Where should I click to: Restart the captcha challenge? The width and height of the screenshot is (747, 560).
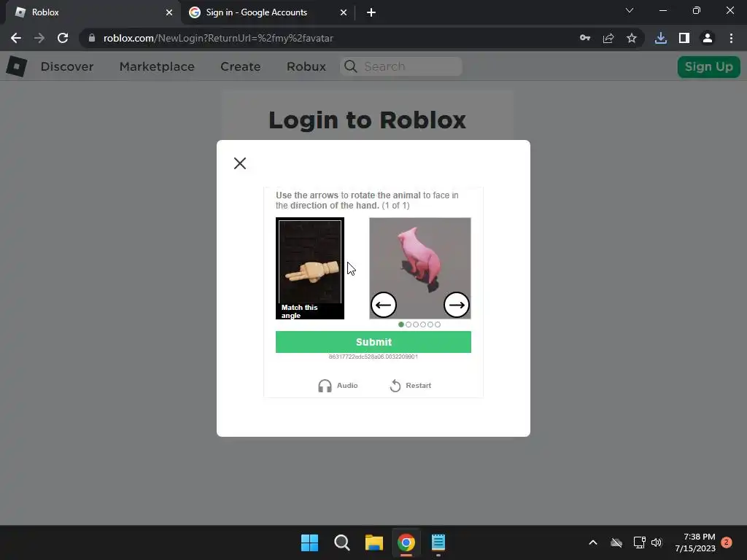coord(410,385)
